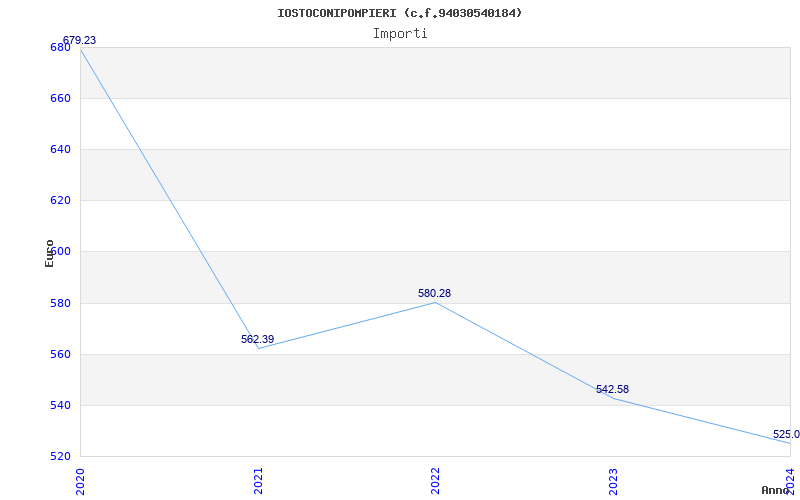Select the 640 y-axis tick label
The image size is (800, 500).
click(60, 150)
